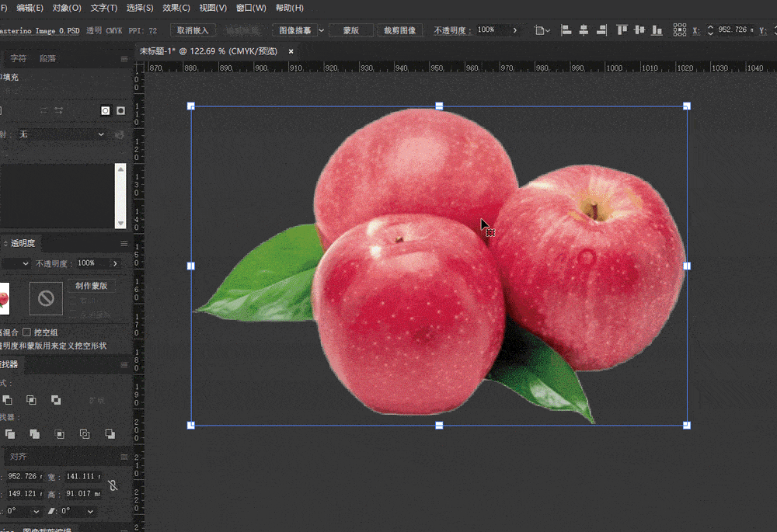Open the 帮助(H) menu
Screen dimensions: 777x532
point(289,8)
